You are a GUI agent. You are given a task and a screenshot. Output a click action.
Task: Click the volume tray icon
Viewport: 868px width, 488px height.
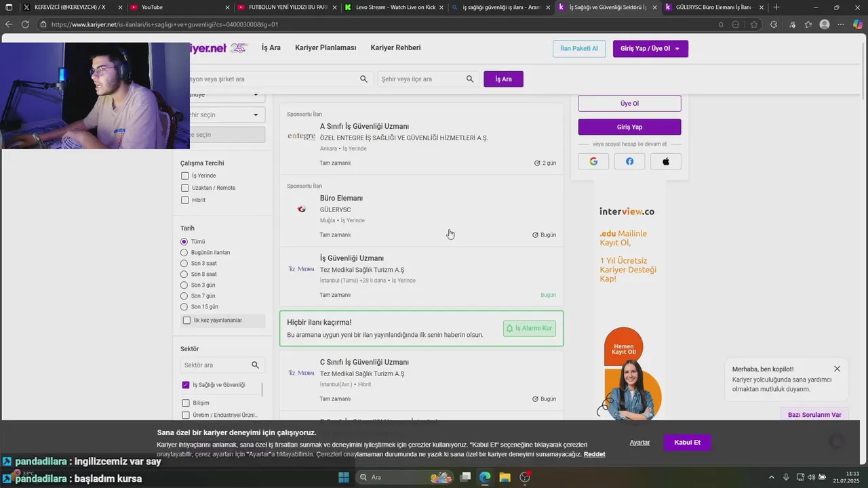pyautogui.click(x=812, y=477)
